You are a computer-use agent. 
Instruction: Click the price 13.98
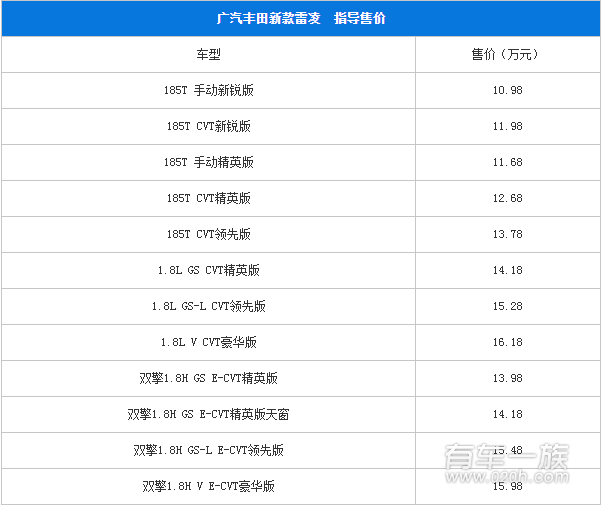tap(507, 378)
